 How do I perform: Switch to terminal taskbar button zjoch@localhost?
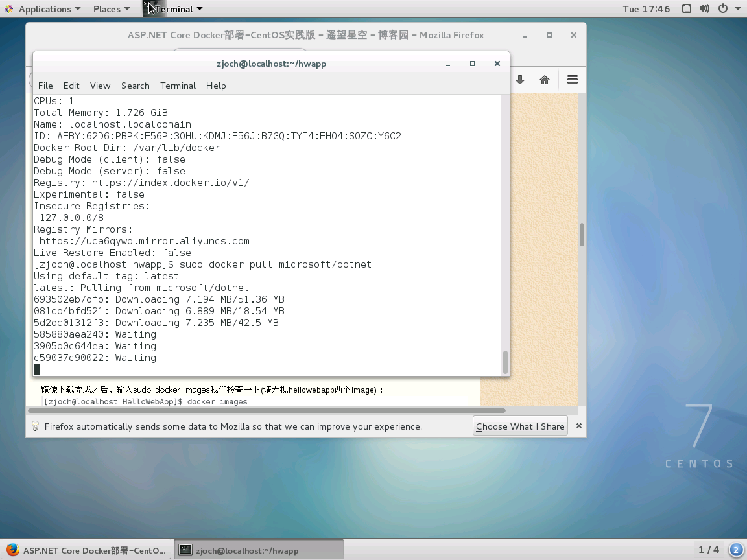coord(259,550)
